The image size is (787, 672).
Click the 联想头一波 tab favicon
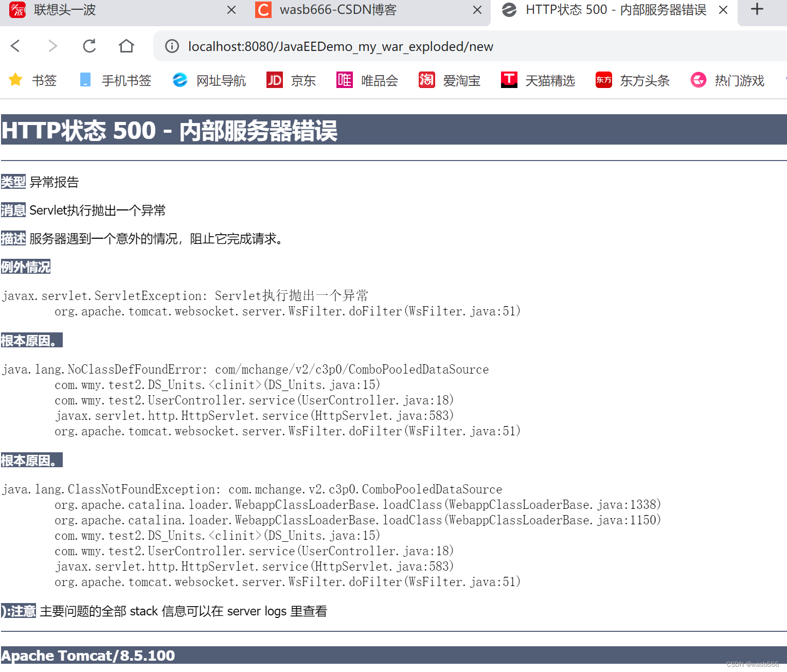17,10
